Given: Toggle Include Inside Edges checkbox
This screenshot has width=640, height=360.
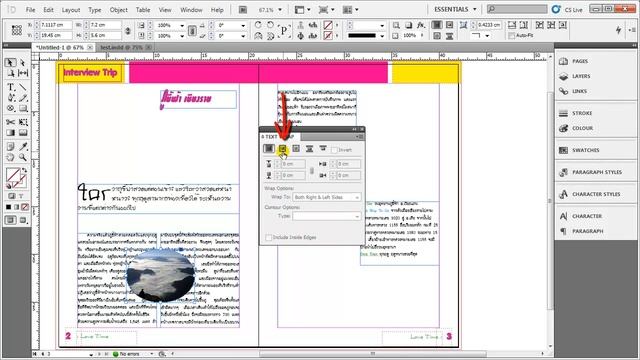Looking at the screenshot, I should [x=268, y=237].
